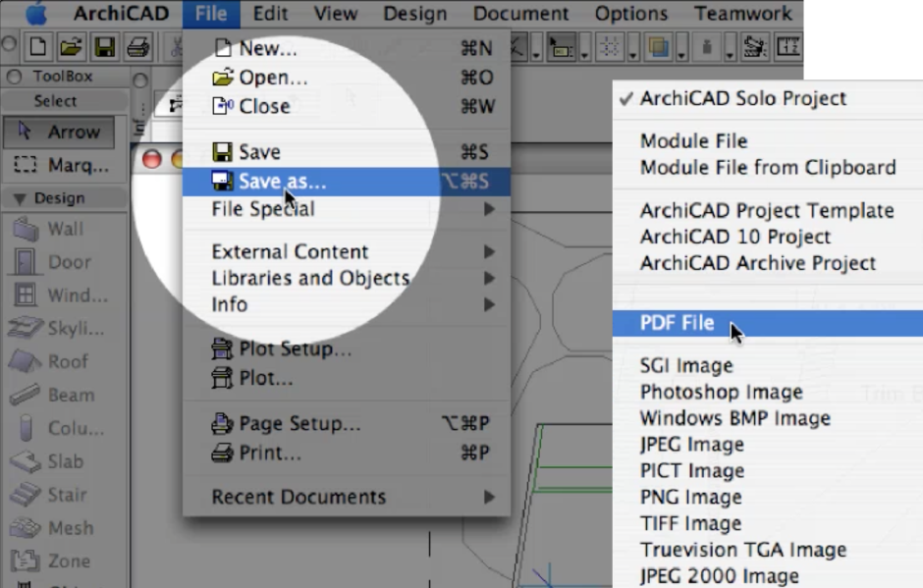Expand the Libraries and Objects submenu
Viewport: 923px width, 588px height.
click(x=346, y=278)
